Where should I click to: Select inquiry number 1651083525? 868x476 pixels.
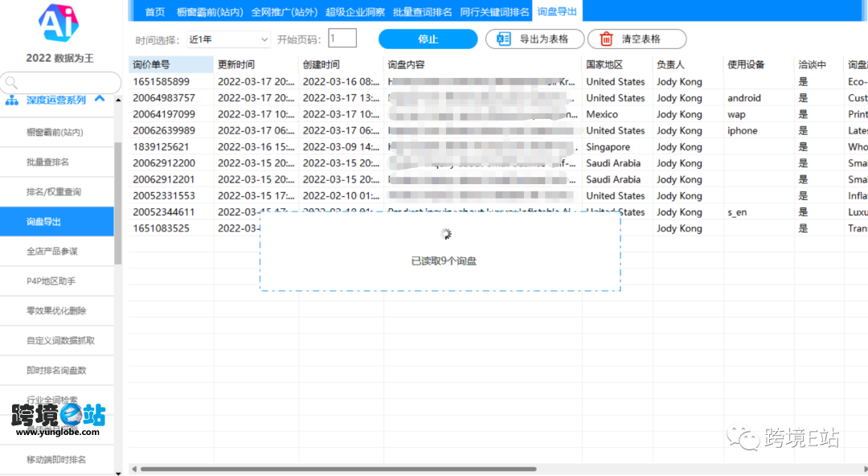[x=161, y=228]
